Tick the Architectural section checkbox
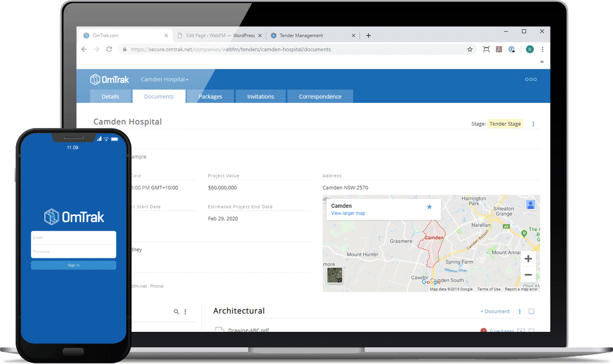The image size is (613, 364). tap(531, 311)
